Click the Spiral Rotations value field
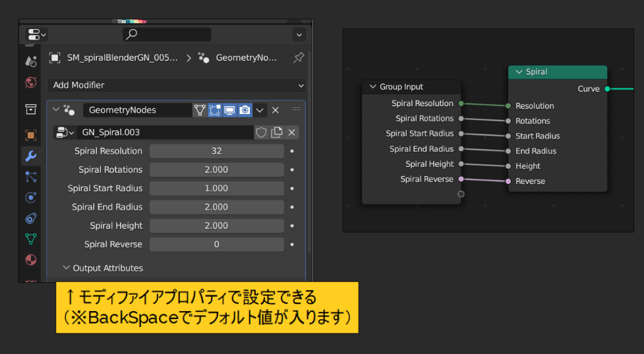The height and width of the screenshot is (354, 644). click(216, 169)
